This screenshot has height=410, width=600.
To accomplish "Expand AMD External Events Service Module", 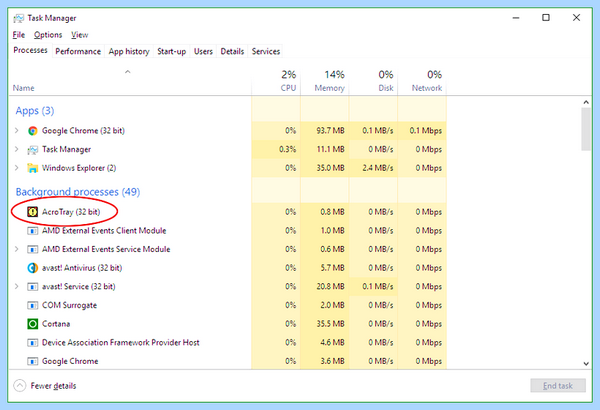I will point(16,249).
